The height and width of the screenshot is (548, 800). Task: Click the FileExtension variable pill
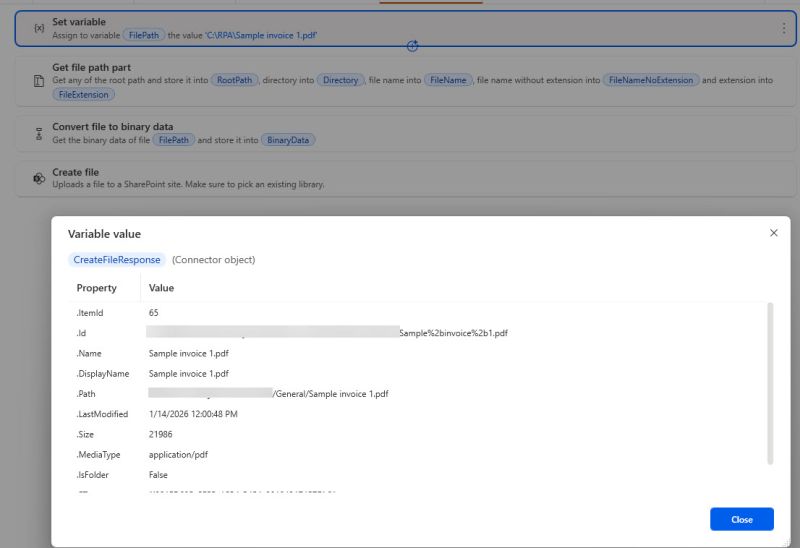point(84,94)
